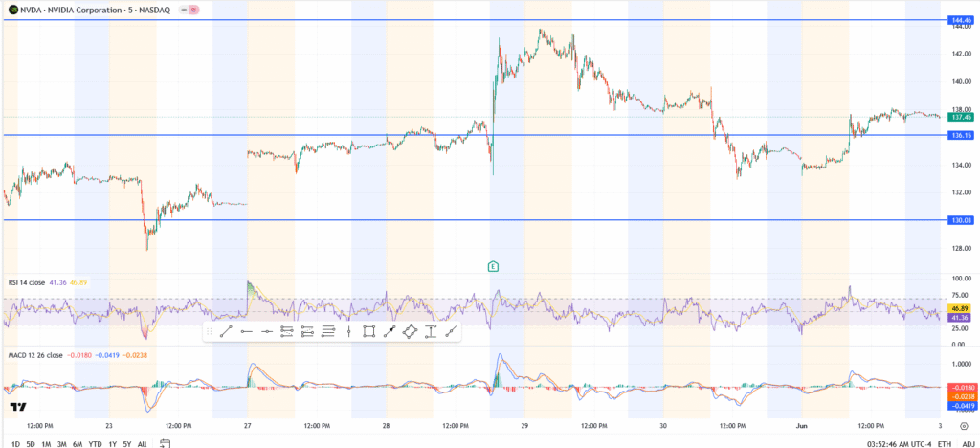Open the NVDA NVIDIA Corporation symbol title
980x448 pixels.
coord(86,9)
